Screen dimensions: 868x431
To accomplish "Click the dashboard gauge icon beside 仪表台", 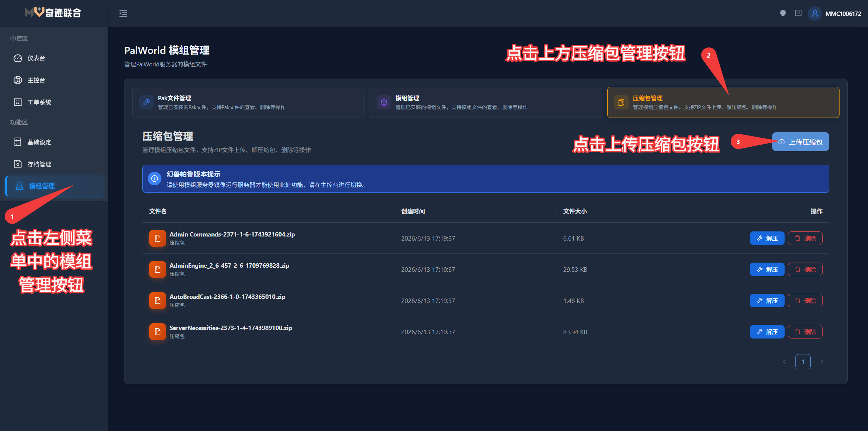I will coord(18,58).
